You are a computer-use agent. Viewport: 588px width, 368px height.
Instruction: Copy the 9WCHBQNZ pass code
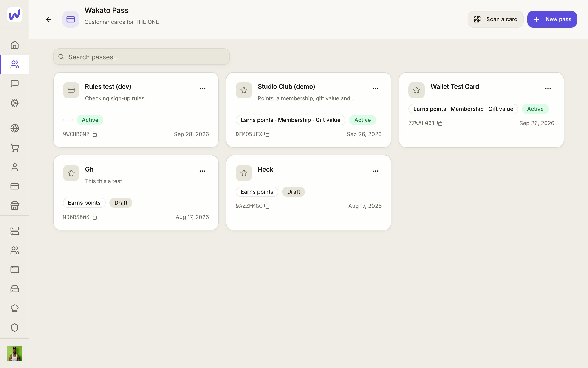(x=94, y=134)
